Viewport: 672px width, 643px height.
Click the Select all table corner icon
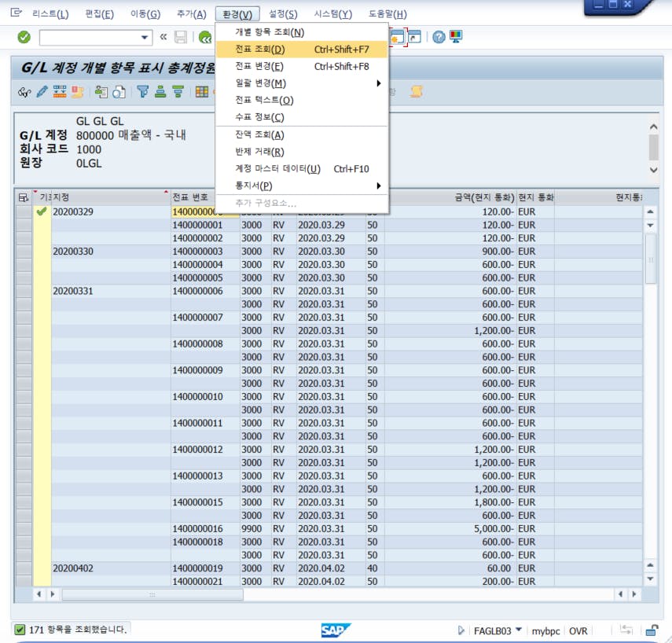(23, 197)
